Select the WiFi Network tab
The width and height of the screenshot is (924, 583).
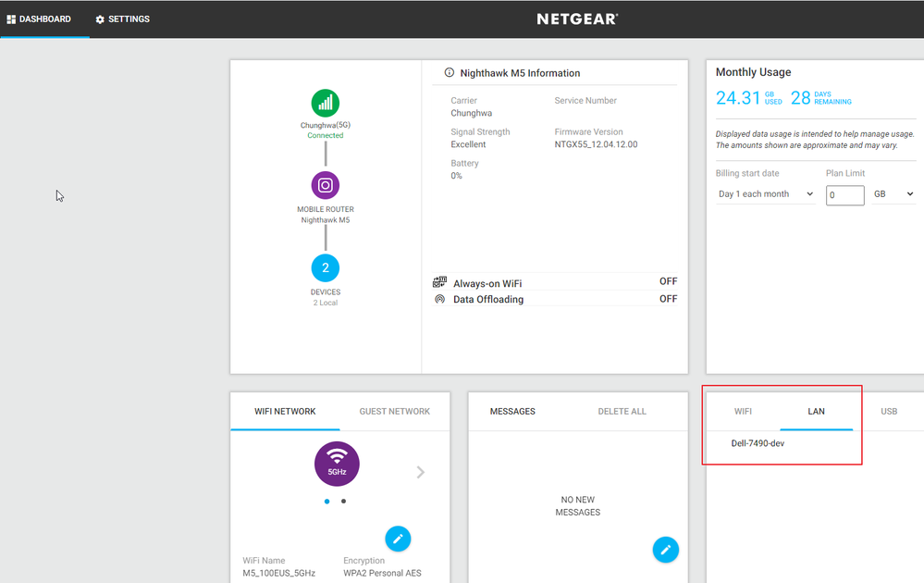pyautogui.click(x=285, y=412)
